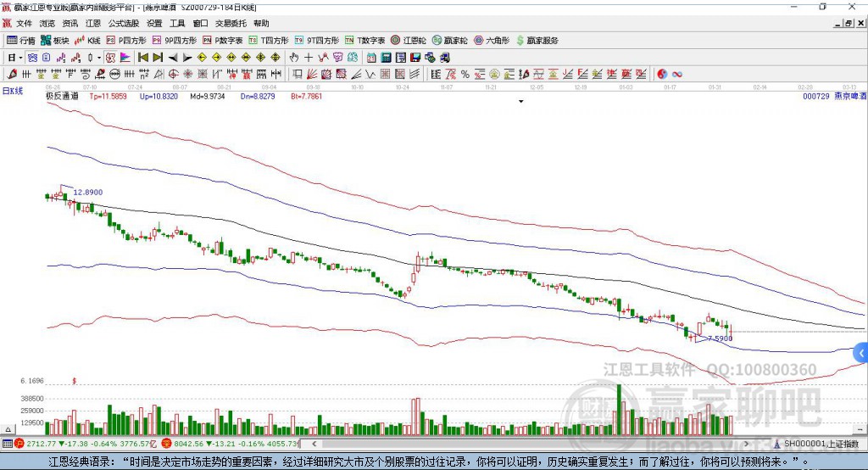This screenshot has height=470, width=868.
Task: Select the red pencil drawing tool
Action: point(12,74)
